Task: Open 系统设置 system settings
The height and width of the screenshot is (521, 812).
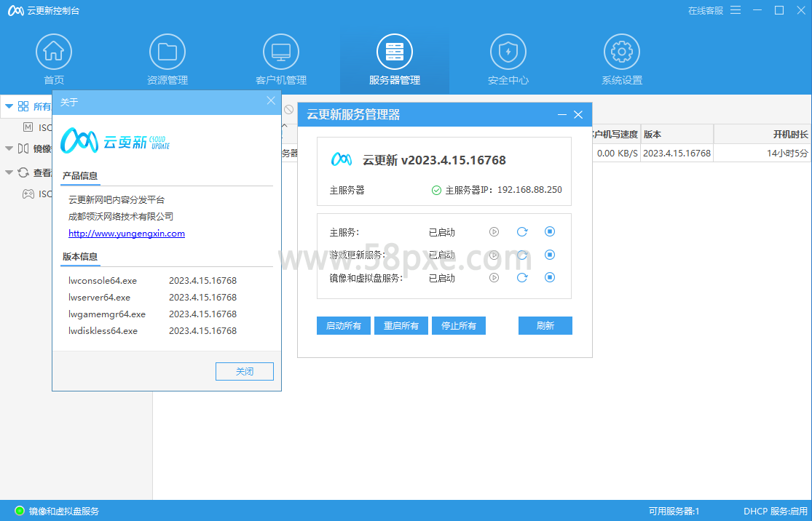Action: pyautogui.click(x=622, y=60)
